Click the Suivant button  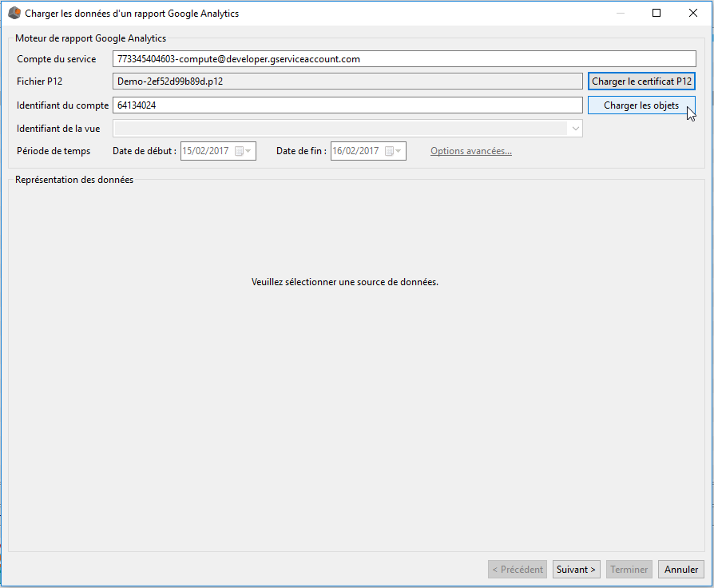coord(576,570)
